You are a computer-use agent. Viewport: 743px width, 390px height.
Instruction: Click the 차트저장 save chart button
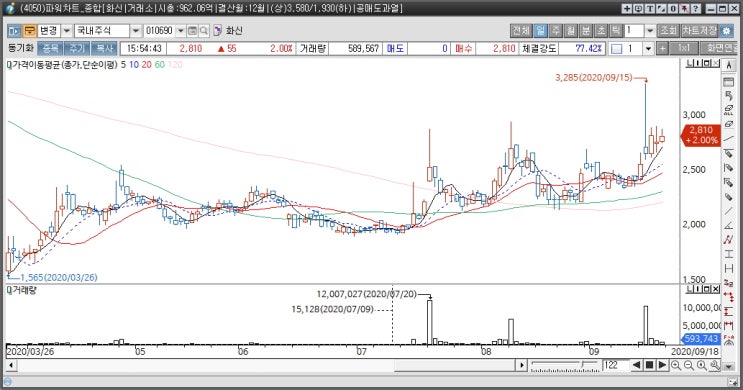[699, 31]
